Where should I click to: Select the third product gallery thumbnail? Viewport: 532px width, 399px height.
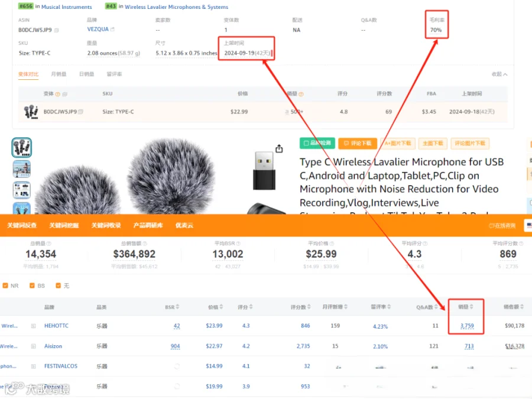tap(22, 190)
